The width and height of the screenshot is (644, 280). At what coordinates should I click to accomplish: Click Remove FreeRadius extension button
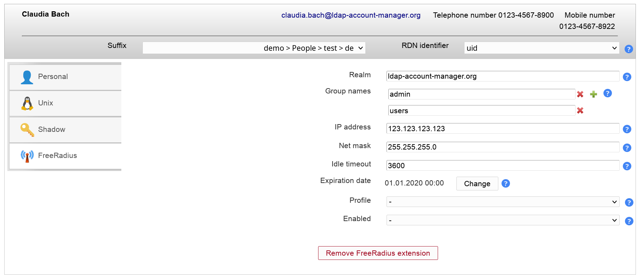point(378,253)
